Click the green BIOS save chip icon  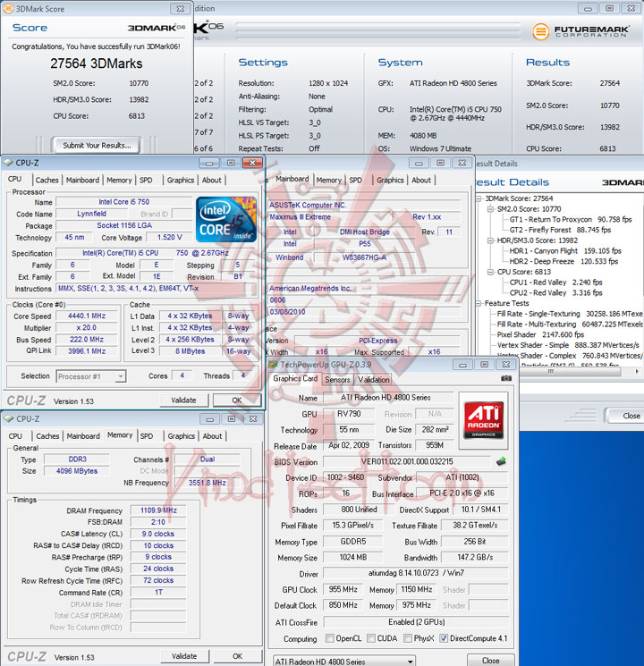(501, 461)
